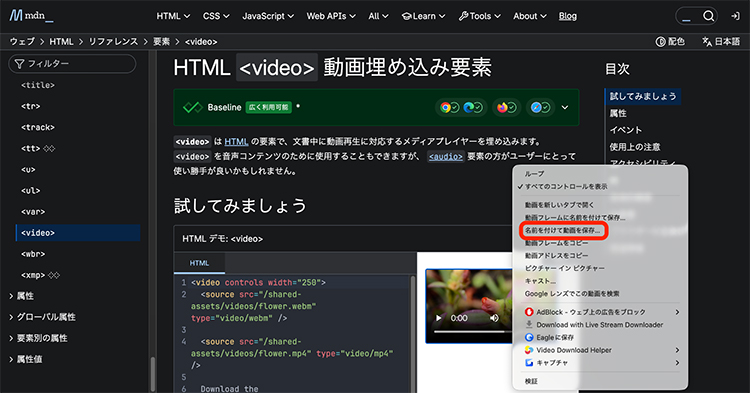
Task: Click the code editor scrollbar
Action: coord(412,335)
